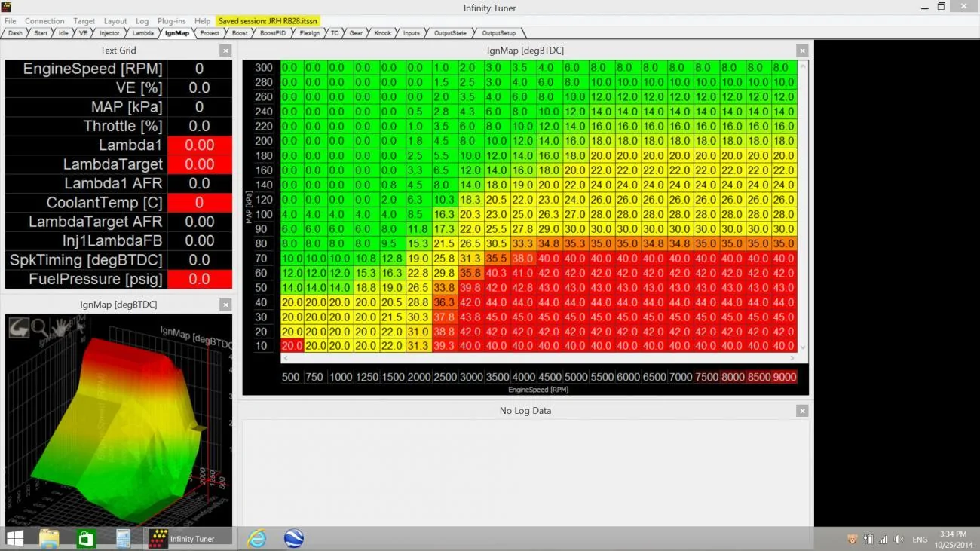Open the Log menu
980x551 pixels.
[142, 21]
